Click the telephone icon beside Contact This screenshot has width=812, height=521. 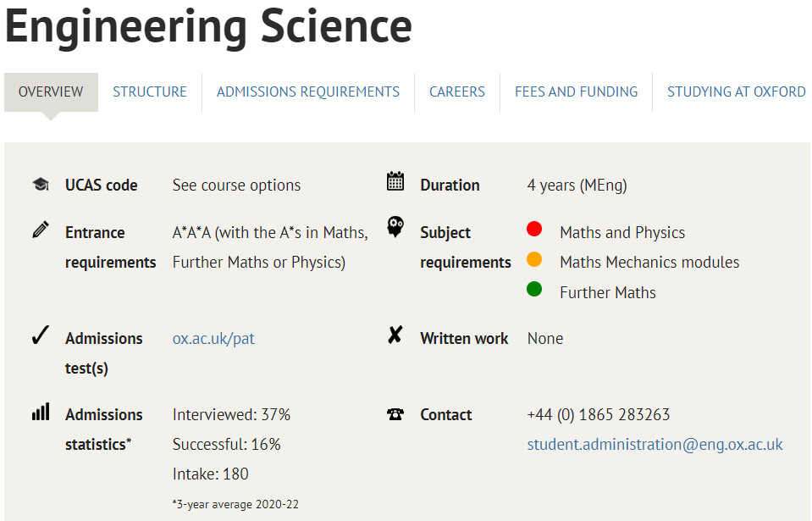coord(395,414)
